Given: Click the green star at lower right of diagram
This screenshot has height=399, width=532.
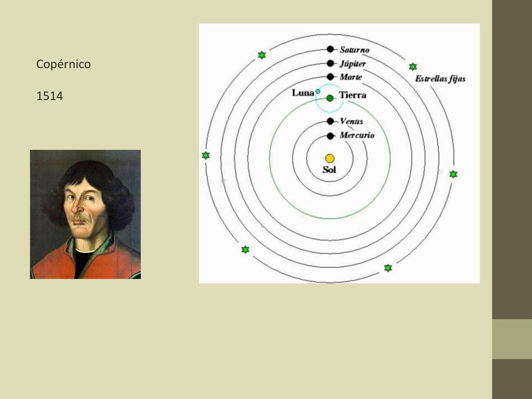Looking at the screenshot, I should (388, 268).
